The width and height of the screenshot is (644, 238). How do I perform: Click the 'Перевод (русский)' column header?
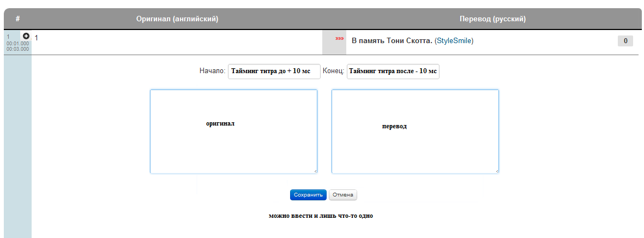coord(493,19)
